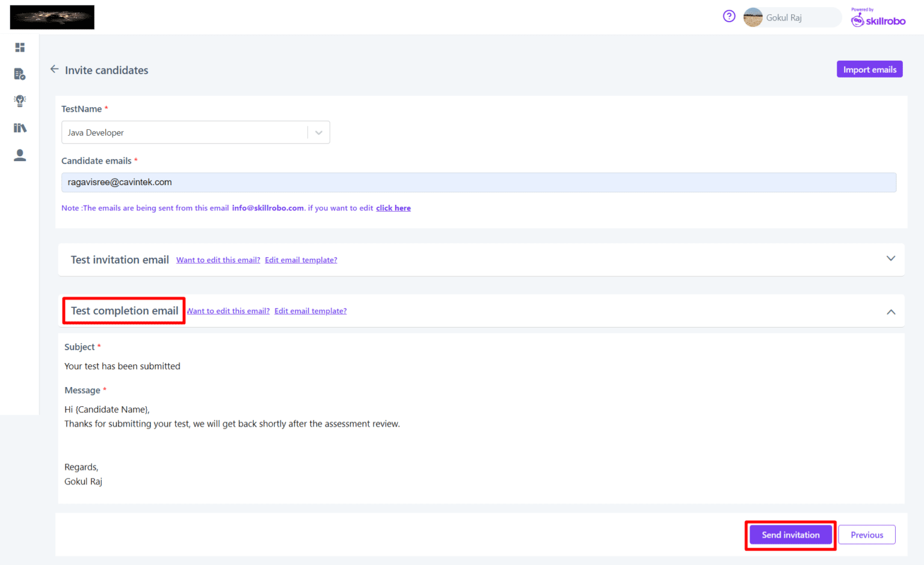Open the click here link to edit sender email
Image resolution: width=924 pixels, height=565 pixels.
(393, 207)
